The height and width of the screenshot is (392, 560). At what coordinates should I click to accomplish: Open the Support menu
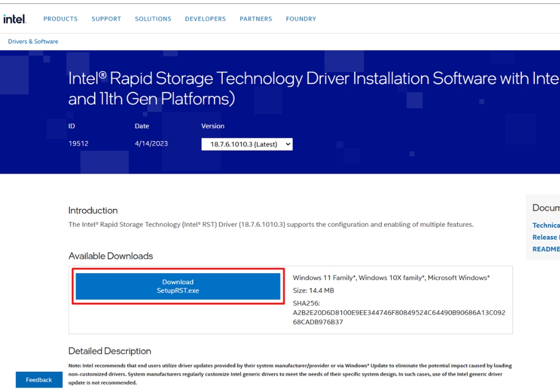coord(106,19)
